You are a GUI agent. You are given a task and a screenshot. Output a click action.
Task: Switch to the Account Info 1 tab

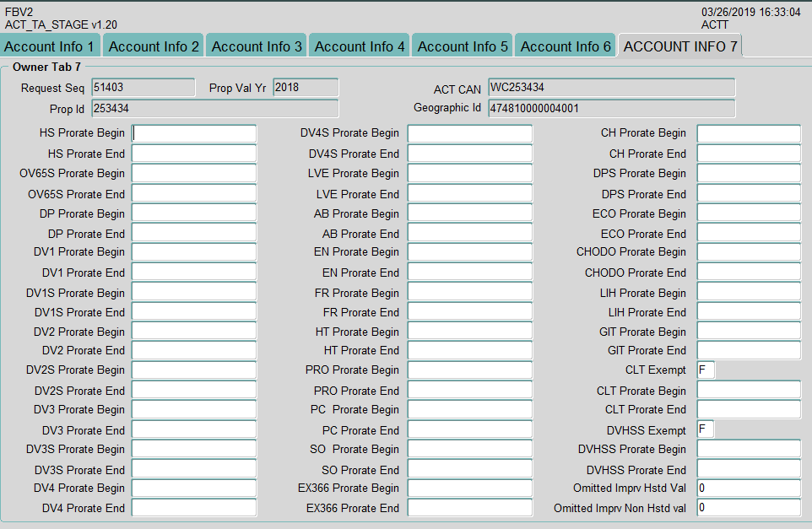click(x=51, y=46)
